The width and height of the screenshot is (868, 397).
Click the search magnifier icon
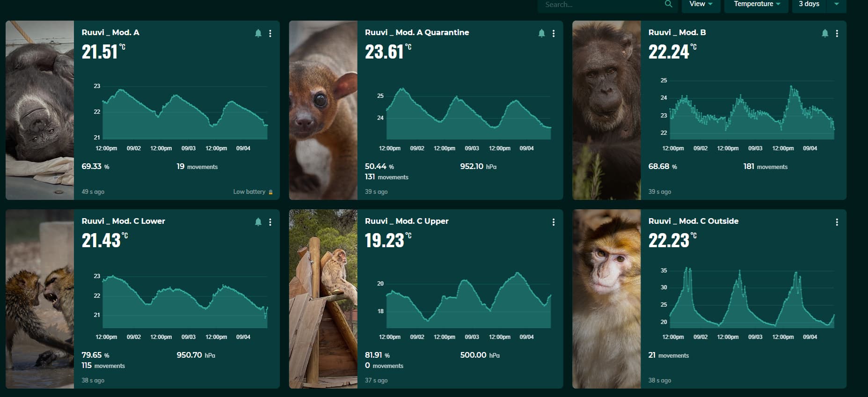pyautogui.click(x=668, y=4)
